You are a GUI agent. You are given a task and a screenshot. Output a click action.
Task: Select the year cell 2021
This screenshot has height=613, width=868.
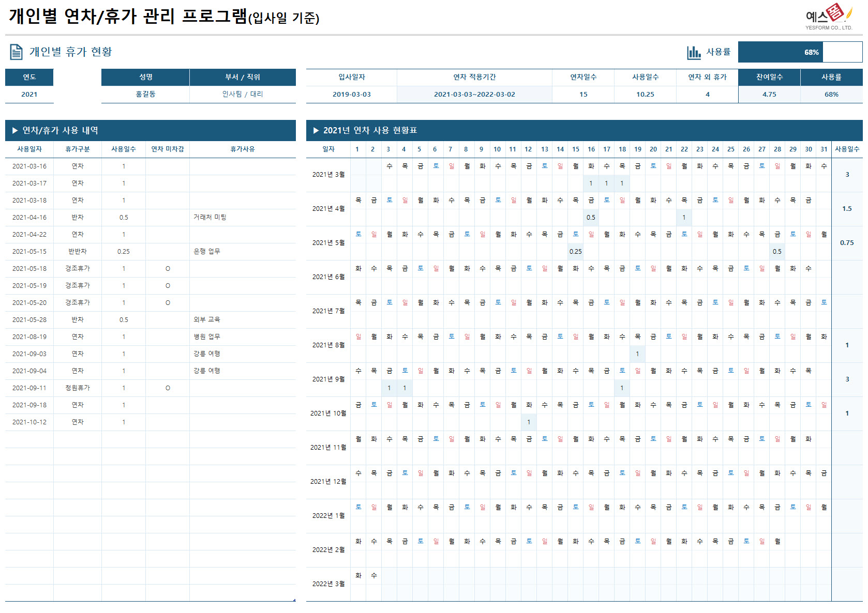pyautogui.click(x=29, y=95)
